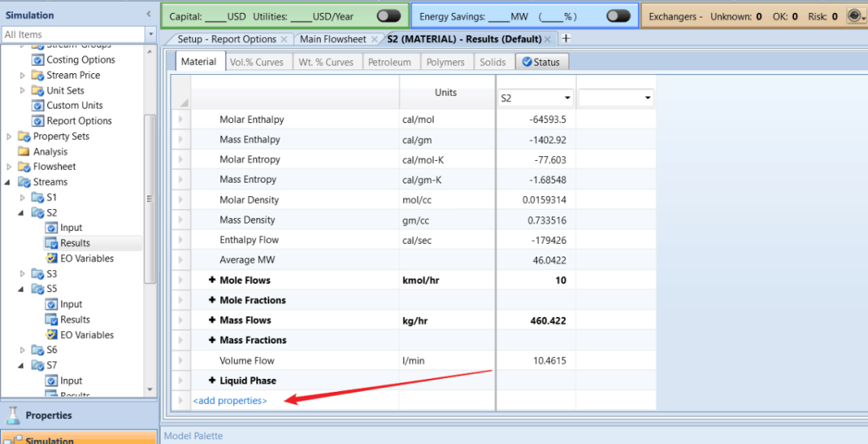Click the S3 stream folder icon
This screenshot has height=444, width=868.
(38, 273)
